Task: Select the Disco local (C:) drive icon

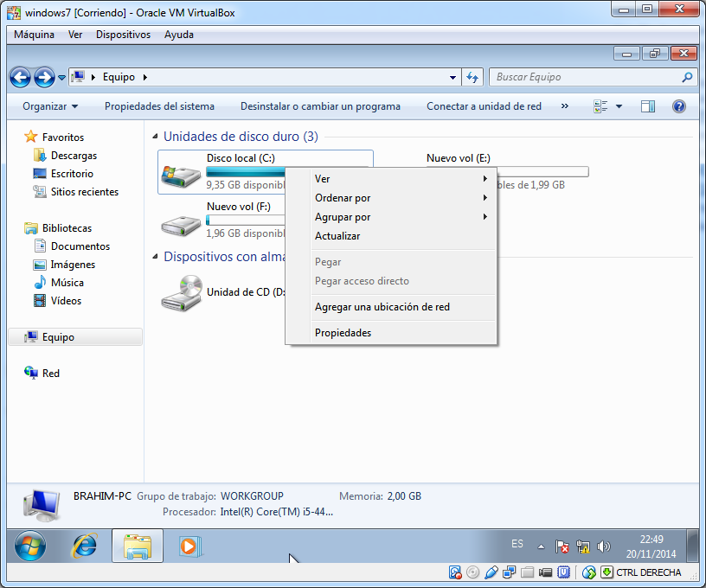Action: [x=181, y=176]
